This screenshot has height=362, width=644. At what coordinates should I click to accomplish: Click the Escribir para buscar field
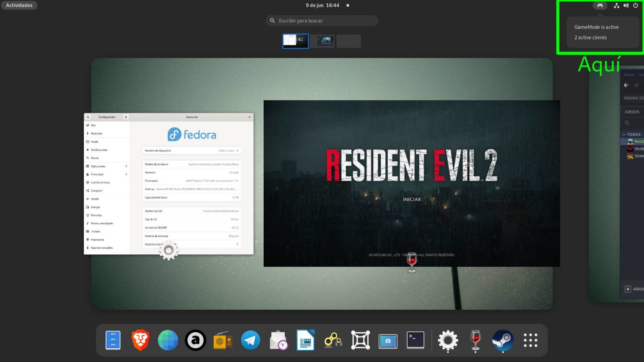pyautogui.click(x=322, y=21)
